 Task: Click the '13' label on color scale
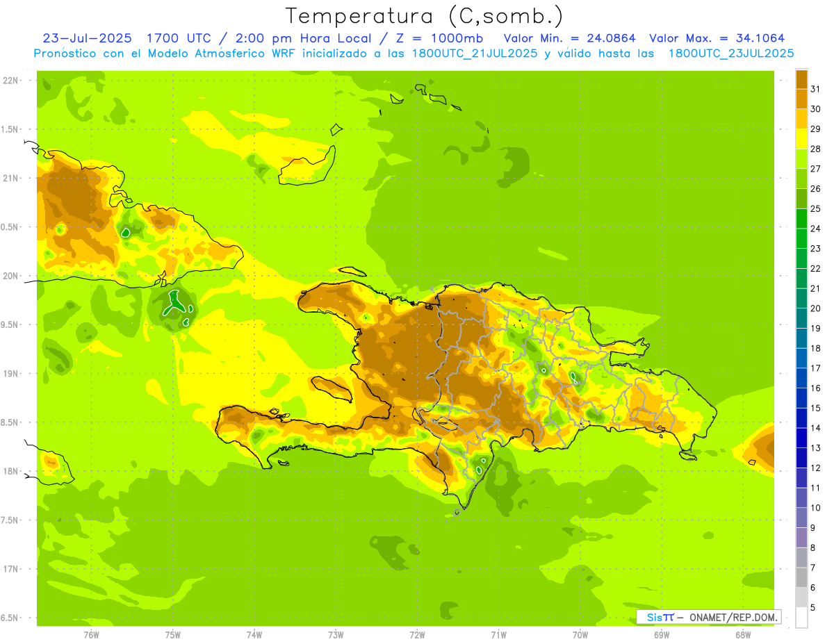click(815, 448)
